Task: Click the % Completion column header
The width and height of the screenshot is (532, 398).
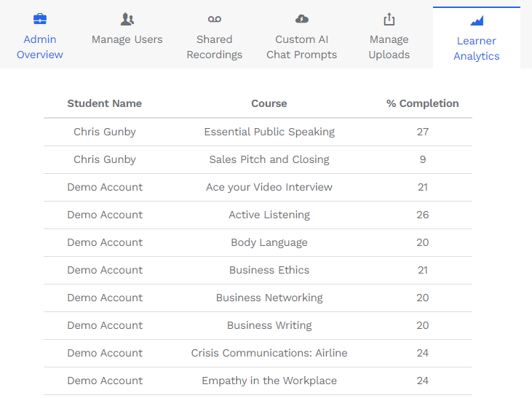Action: tap(422, 103)
